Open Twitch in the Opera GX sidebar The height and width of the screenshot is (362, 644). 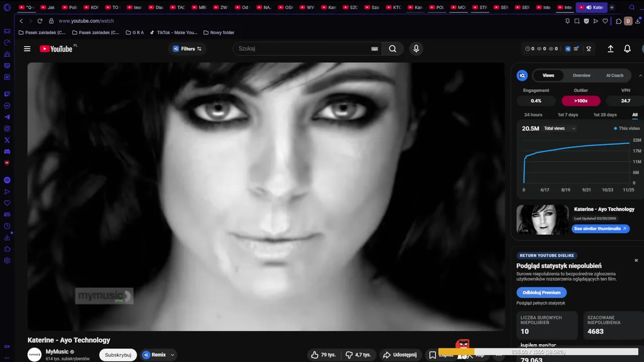pyautogui.click(x=7, y=94)
